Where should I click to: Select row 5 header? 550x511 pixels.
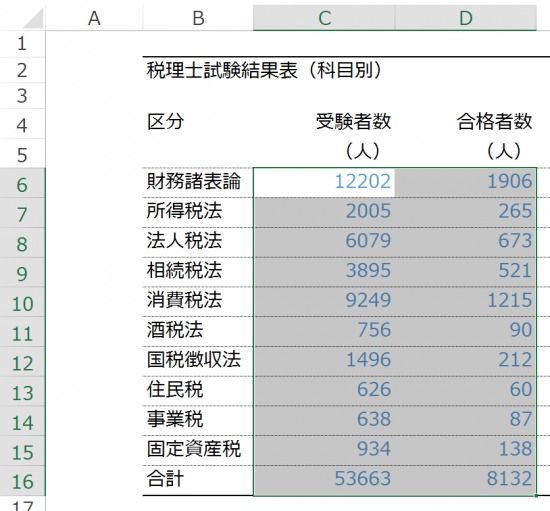point(22,154)
